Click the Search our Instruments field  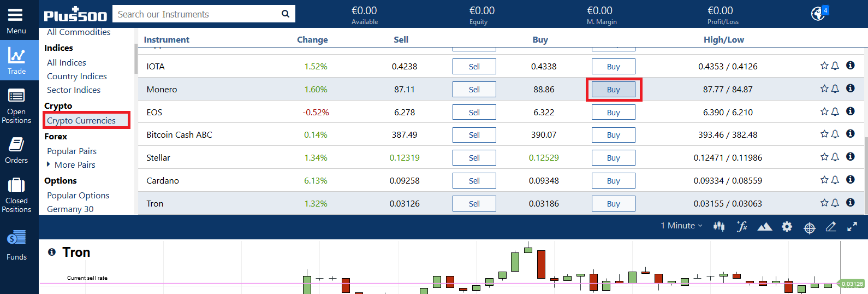197,14
